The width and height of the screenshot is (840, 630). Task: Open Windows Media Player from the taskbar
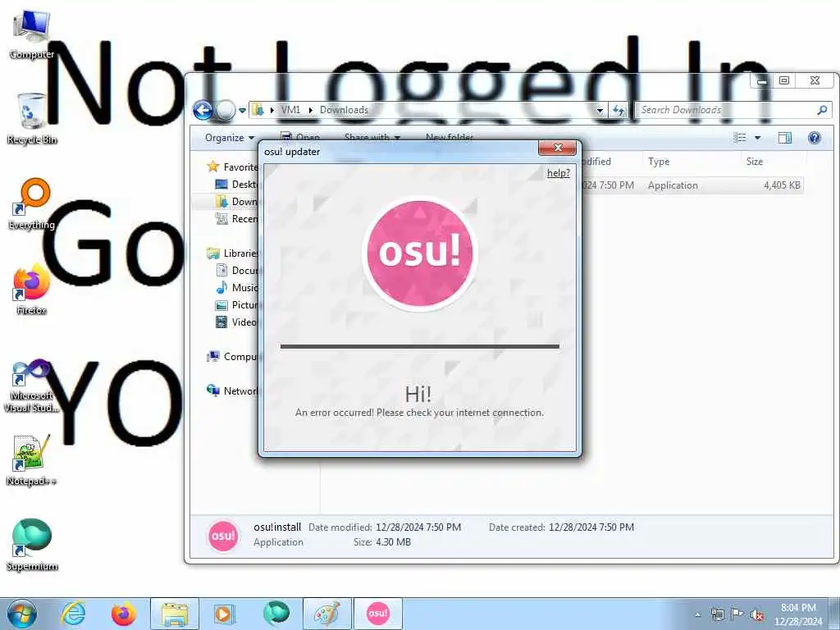tap(225, 614)
